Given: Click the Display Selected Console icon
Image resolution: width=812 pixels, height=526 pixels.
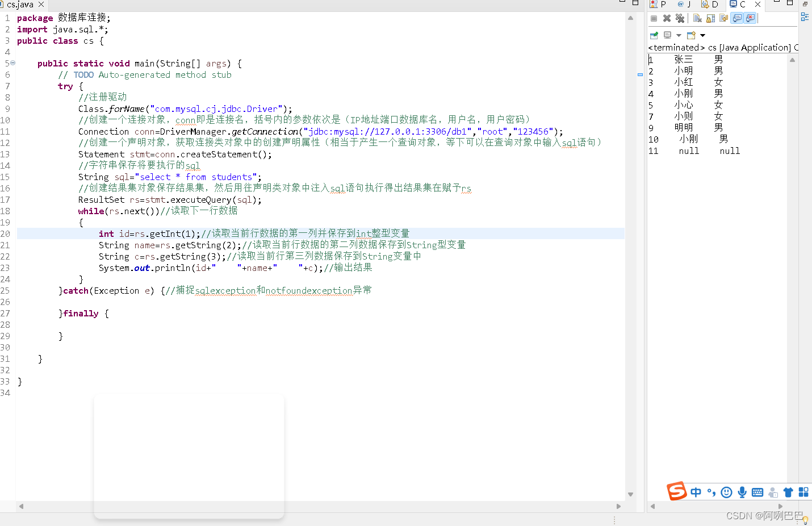Looking at the screenshot, I should (x=667, y=35).
